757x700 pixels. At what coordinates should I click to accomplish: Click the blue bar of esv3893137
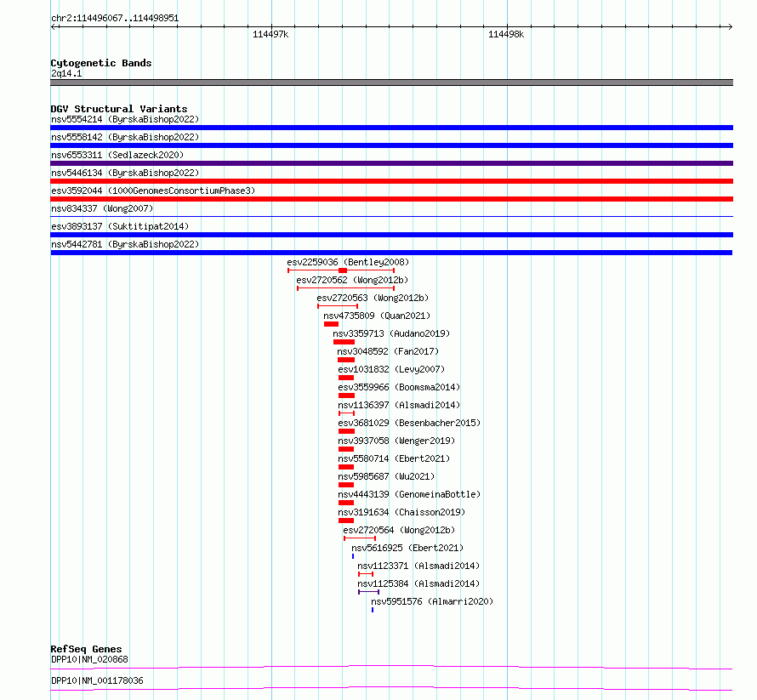pyautogui.click(x=391, y=235)
